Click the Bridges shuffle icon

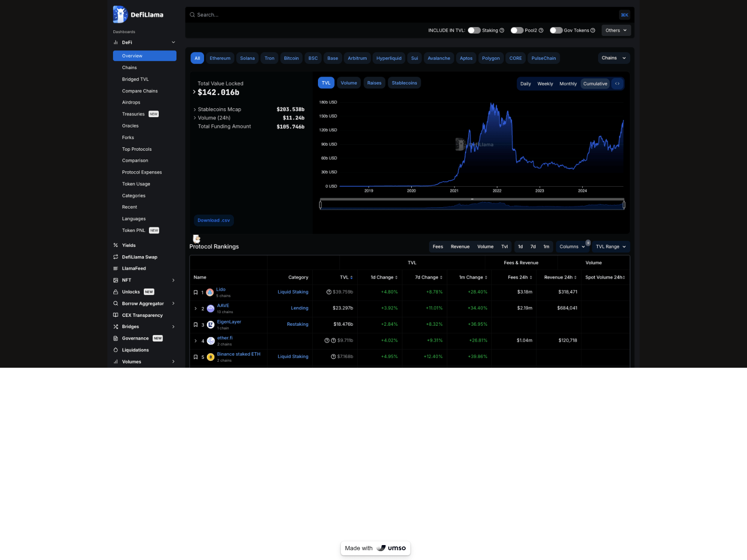coord(116,327)
